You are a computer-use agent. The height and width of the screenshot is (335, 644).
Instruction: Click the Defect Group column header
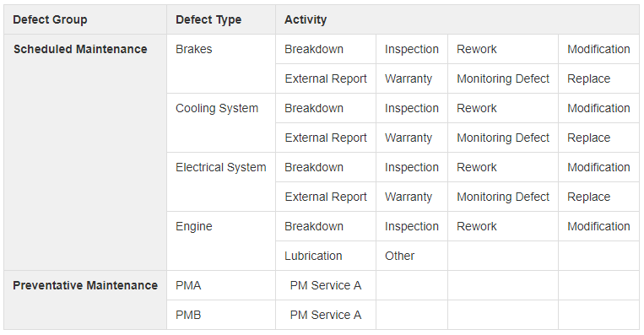pos(85,19)
